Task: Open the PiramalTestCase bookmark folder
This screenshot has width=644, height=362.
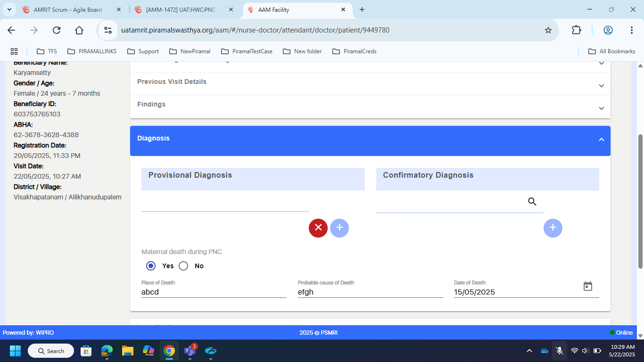Action: [x=246, y=51]
